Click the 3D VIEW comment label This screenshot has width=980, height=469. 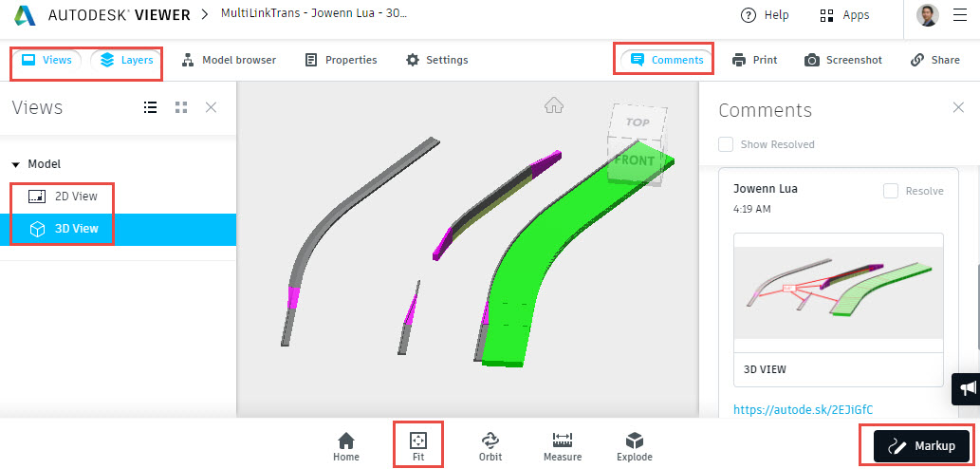(765, 369)
